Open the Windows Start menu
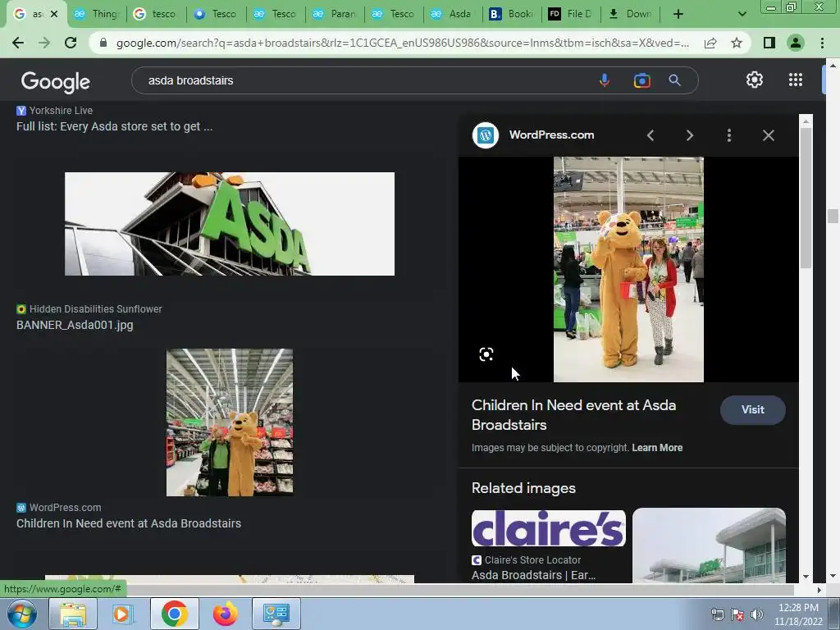840x630 pixels. tap(21, 614)
